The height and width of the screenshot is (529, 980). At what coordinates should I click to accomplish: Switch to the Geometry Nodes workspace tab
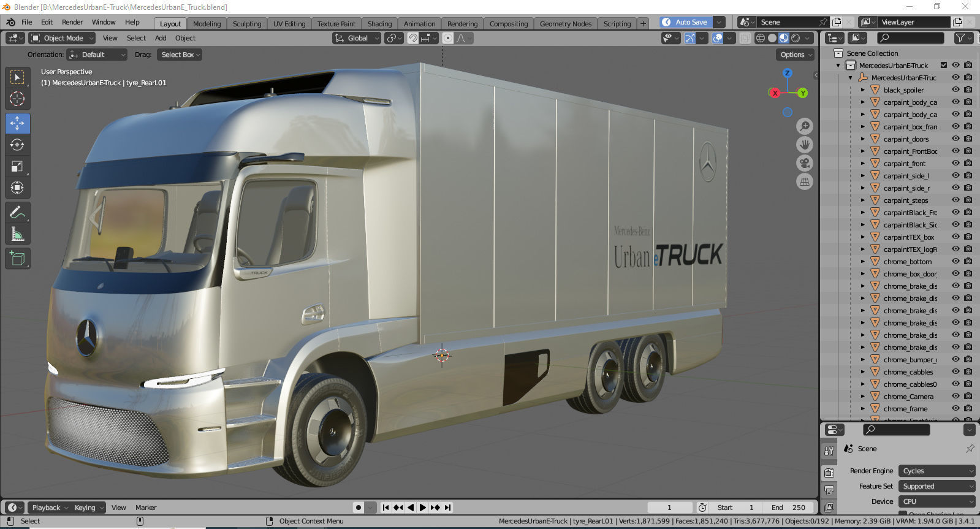click(x=566, y=24)
